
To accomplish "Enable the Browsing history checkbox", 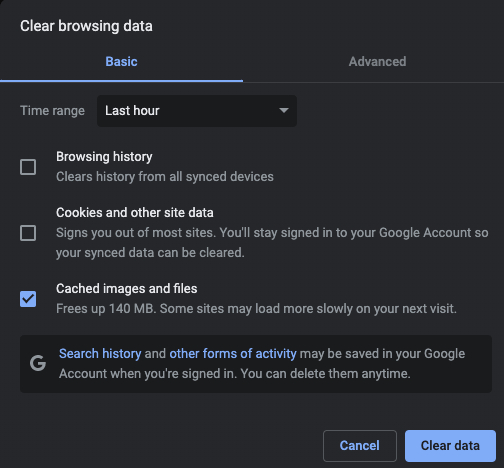I will tap(28, 167).
